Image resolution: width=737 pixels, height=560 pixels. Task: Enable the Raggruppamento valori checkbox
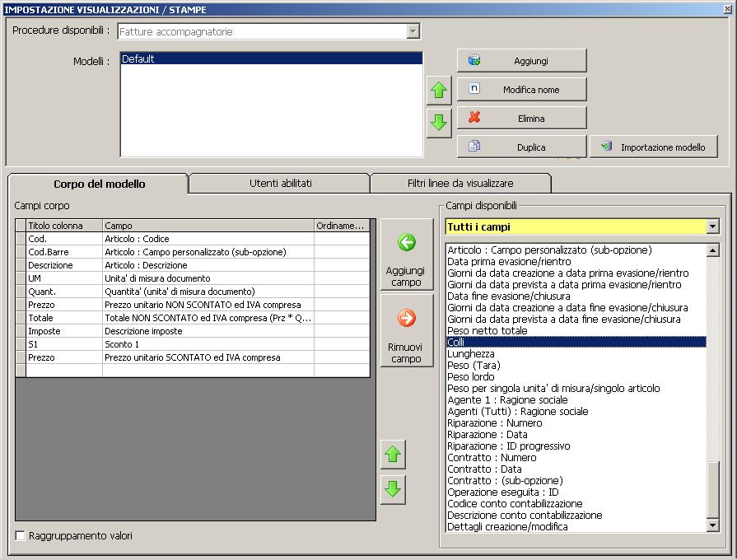click(x=21, y=536)
